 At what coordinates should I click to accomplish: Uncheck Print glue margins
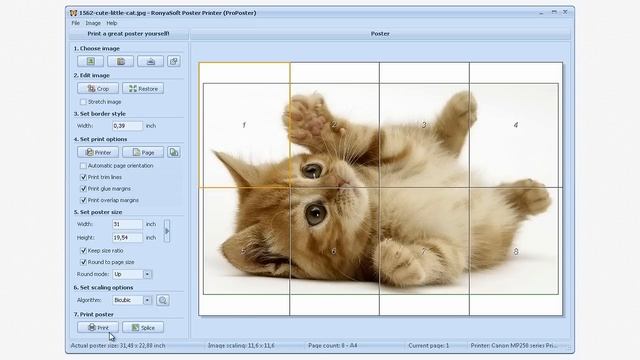coord(83,189)
